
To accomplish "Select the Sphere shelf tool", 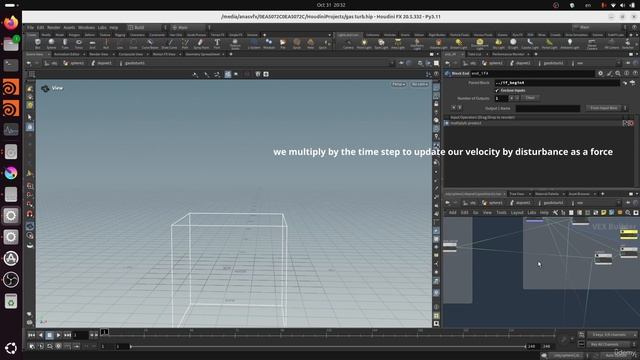I will coord(51,44).
